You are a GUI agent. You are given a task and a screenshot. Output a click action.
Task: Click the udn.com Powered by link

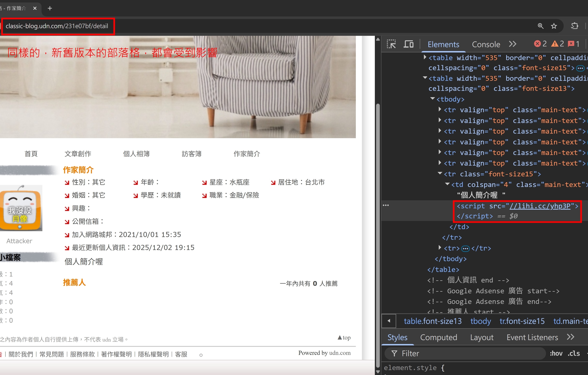pyautogui.click(x=340, y=353)
